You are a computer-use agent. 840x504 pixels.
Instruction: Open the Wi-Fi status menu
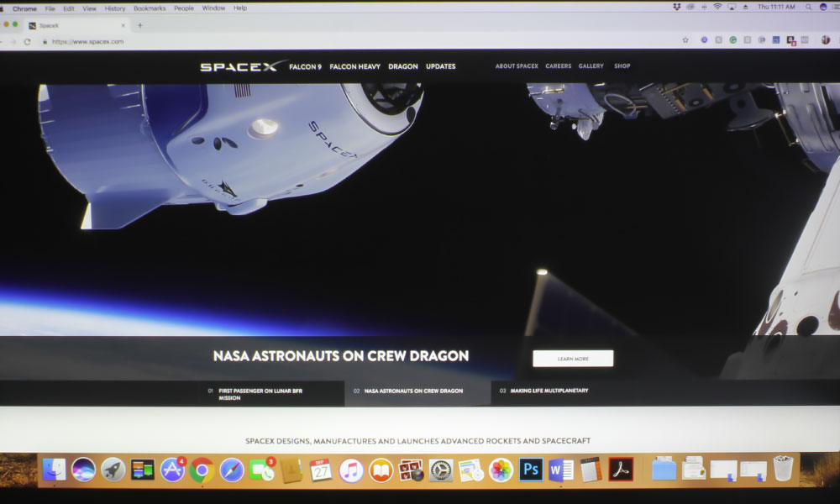tap(717, 7)
